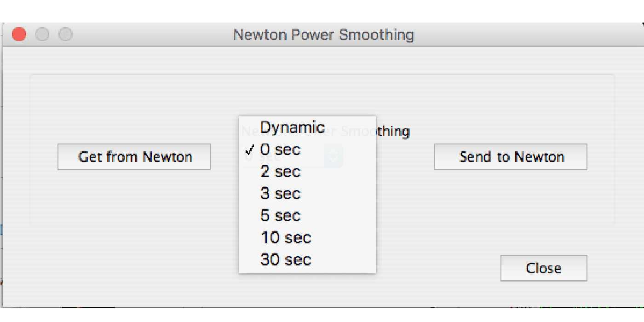Set smoothing to 10 sec
644x322 pixels.
click(x=286, y=238)
